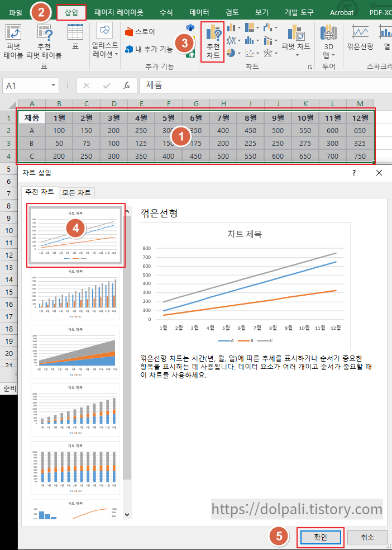Click the formula bar cancel X icon
This screenshot has width=392, height=550.
pyautogui.click(x=87, y=86)
